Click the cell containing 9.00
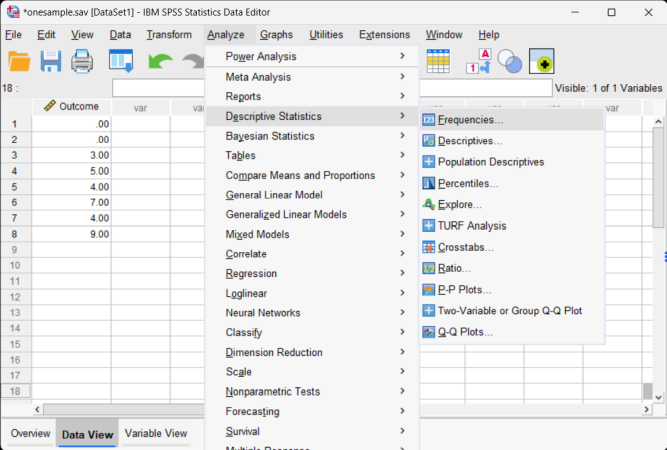667x450 pixels. point(71,234)
